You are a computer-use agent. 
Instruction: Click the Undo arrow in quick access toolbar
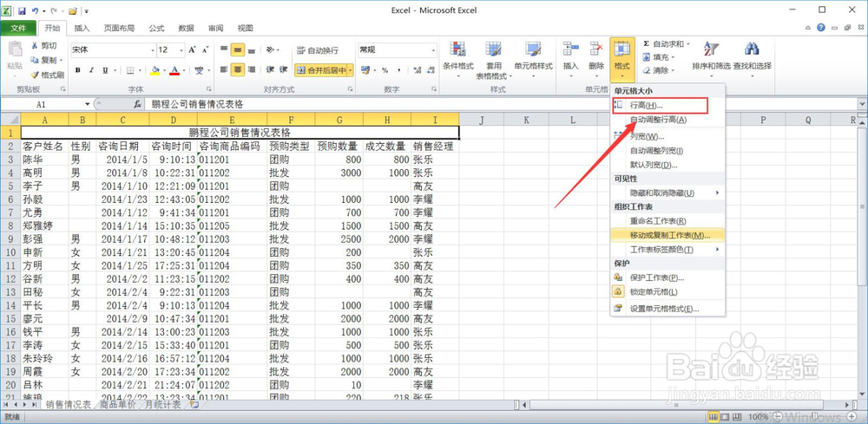pyautogui.click(x=36, y=10)
